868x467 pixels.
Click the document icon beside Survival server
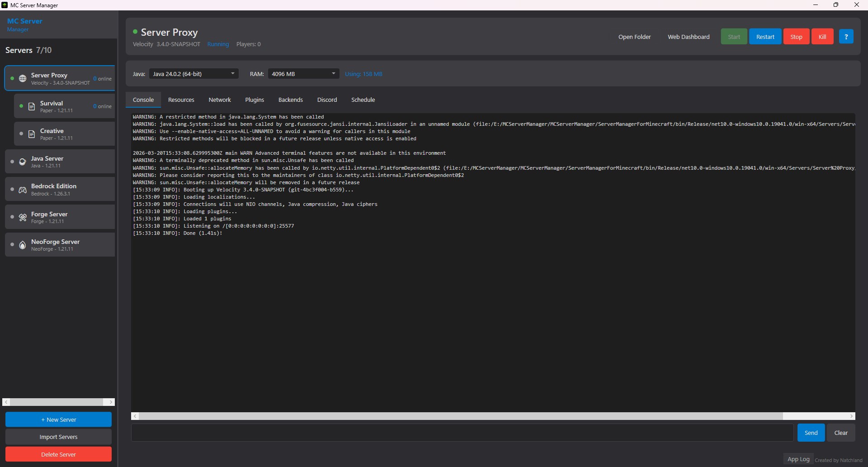[x=32, y=106]
